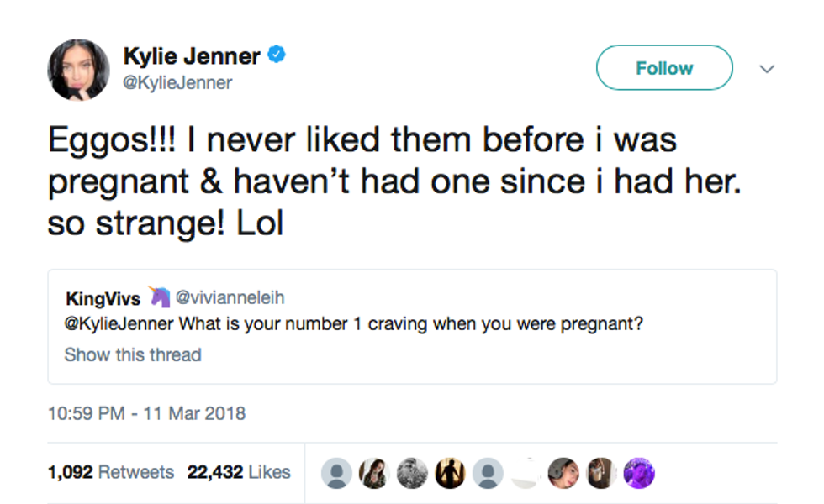Open the silhouette-in-doorway liker avatar

[x=450, y=473]
